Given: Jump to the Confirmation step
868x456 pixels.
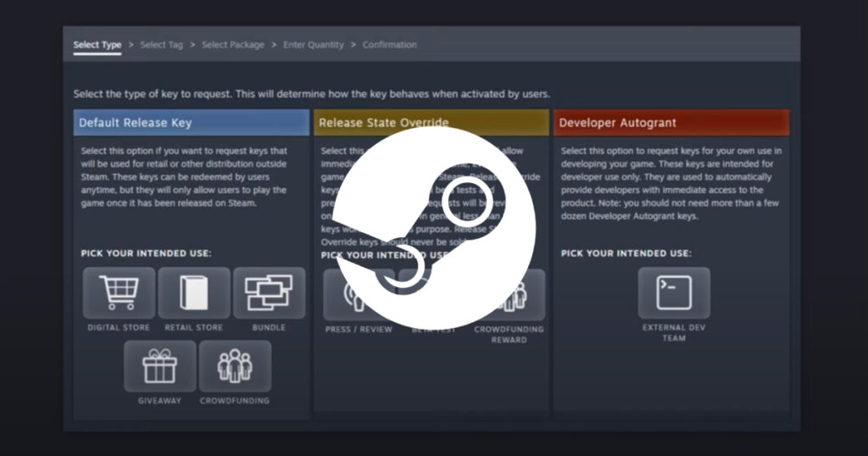Looking at the screenshot, I should (x=390, y=45).
